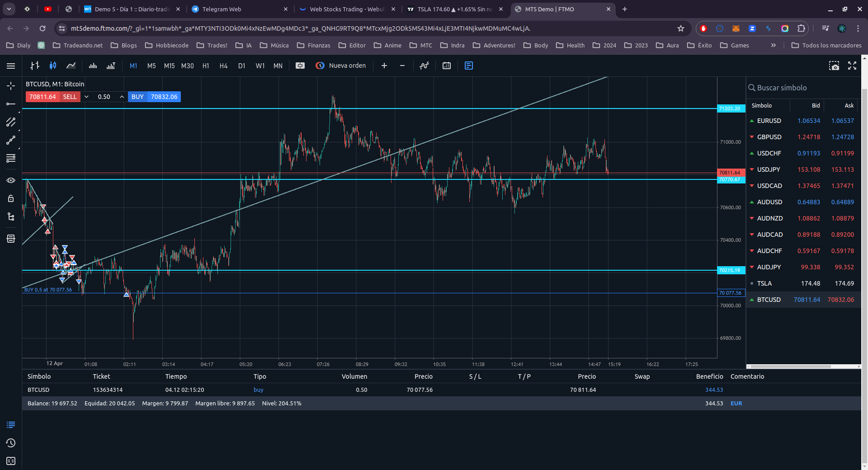868x470 pixels.
Task: Open the hamburger main menu
Action: 11,66
